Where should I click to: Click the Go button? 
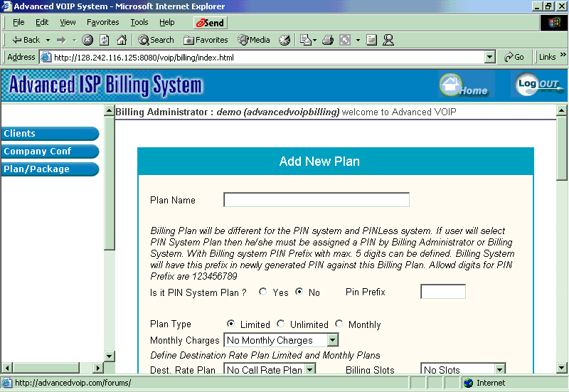tap(514, 57)
